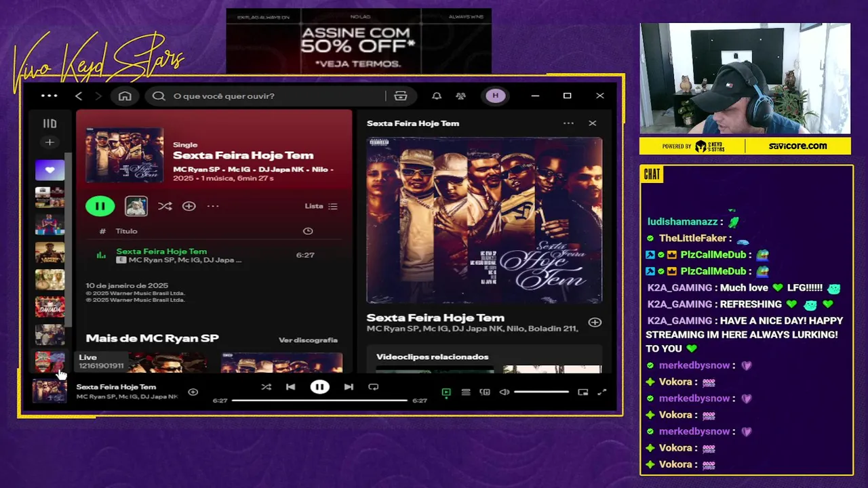Change view with the 'Lista' dropdown

click(x=321, y=206)
